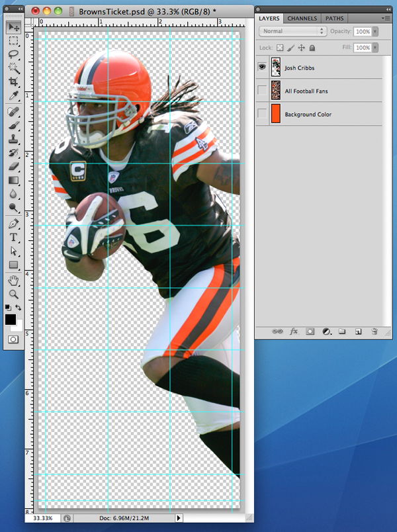Select the Move tool
Image resolution: width=397 pixels, height=532 pixels.
[x=14, y=27]
